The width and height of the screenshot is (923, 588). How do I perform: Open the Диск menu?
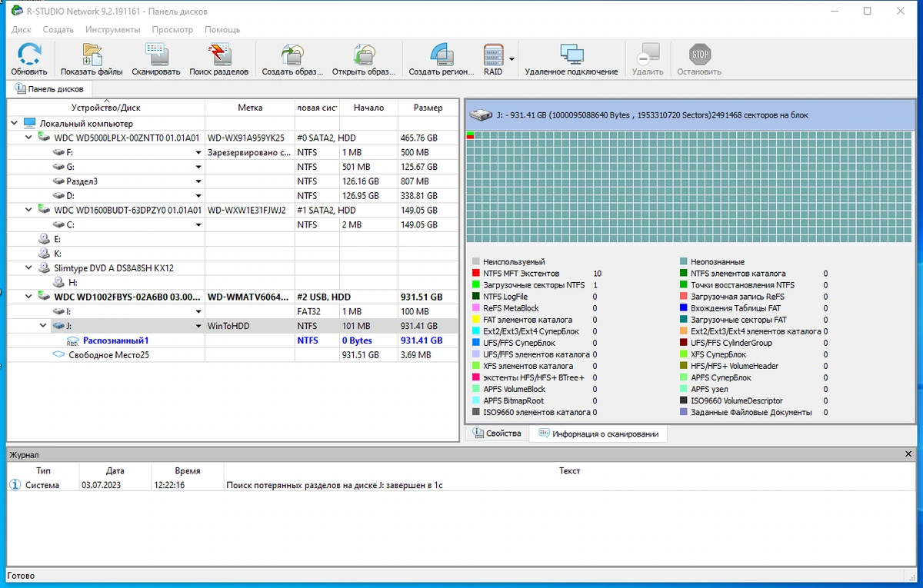click(x=22, y=29)
